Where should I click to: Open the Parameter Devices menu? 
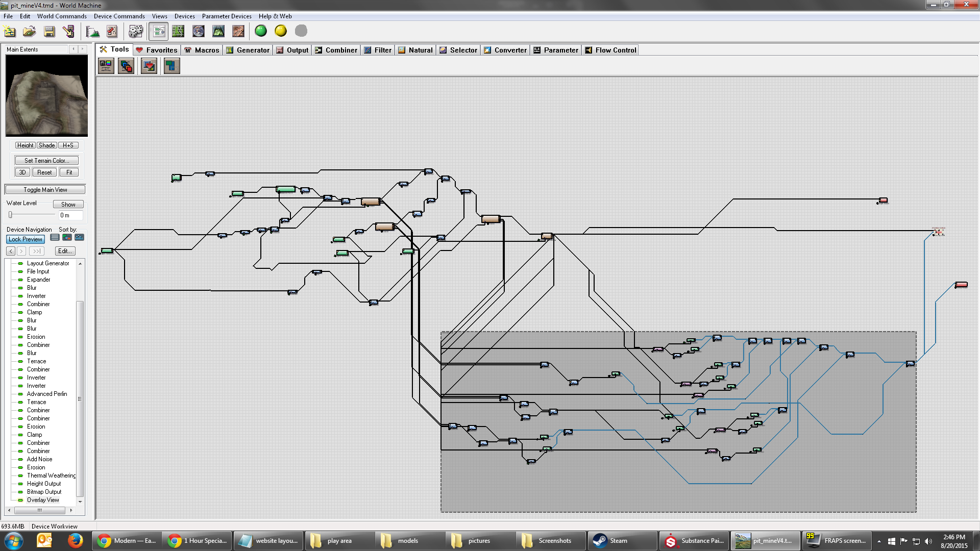227,16
